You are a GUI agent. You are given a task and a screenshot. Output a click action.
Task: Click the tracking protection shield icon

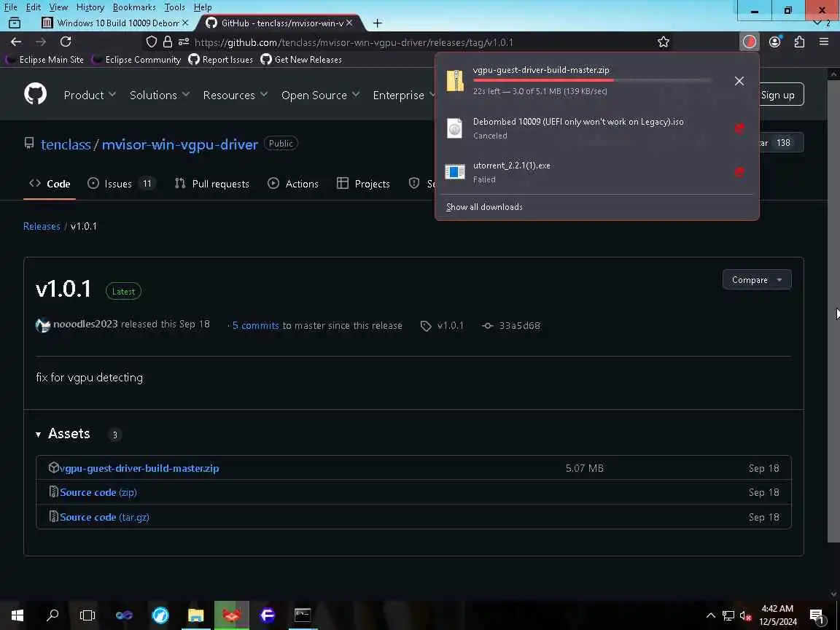(x=152, y=42)
